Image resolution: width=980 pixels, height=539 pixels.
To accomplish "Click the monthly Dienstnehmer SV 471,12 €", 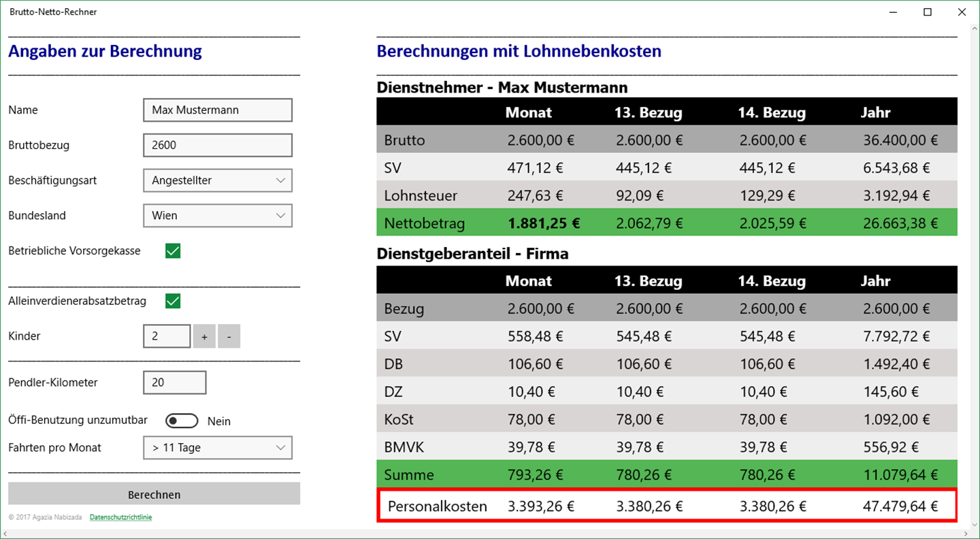I will [x=536, y=168].
